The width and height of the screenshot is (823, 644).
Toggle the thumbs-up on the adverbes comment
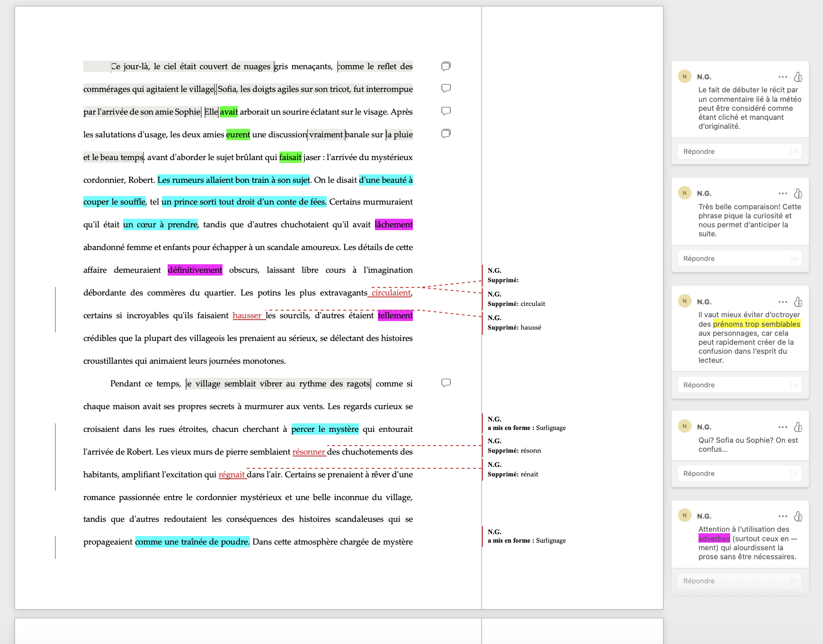pyautogui.click(x=799, y=515)
